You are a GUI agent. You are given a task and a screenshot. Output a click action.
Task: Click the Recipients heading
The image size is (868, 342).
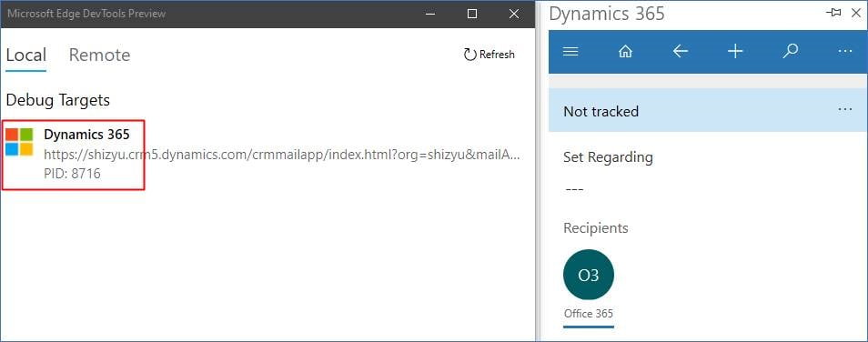point(596,228)
